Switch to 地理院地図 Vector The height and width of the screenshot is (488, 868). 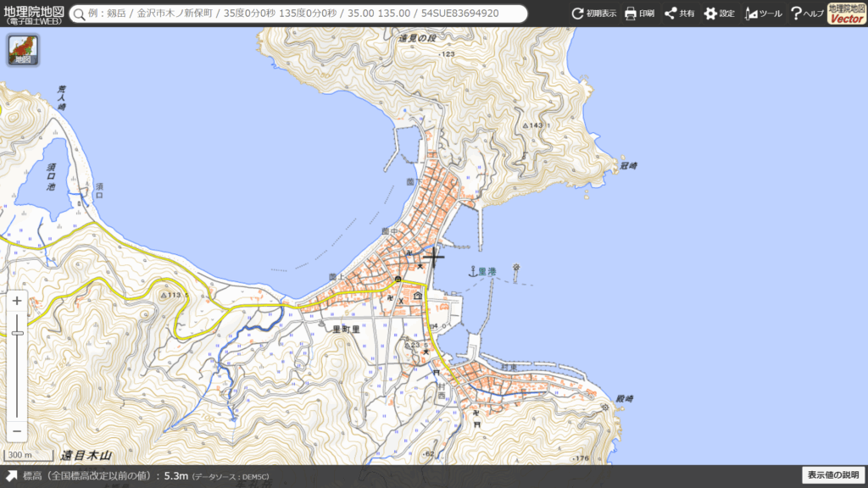click(846, 14)
